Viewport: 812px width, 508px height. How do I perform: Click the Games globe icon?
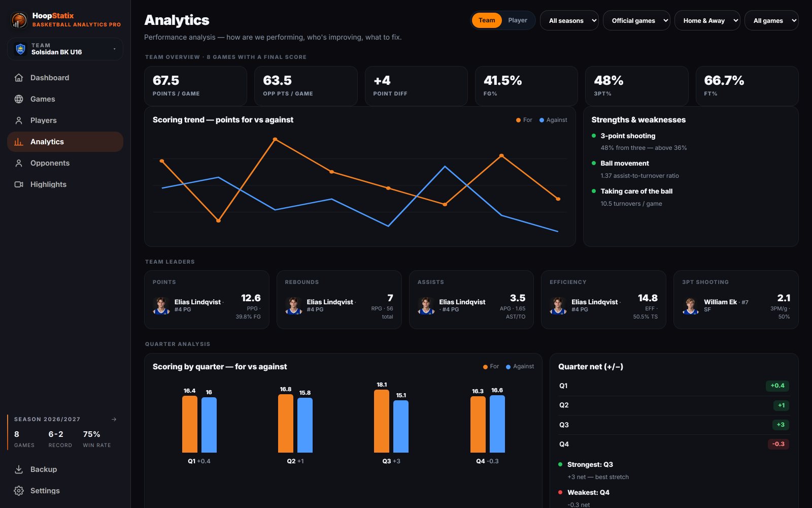pyautogui.click(x=19, y=99)
